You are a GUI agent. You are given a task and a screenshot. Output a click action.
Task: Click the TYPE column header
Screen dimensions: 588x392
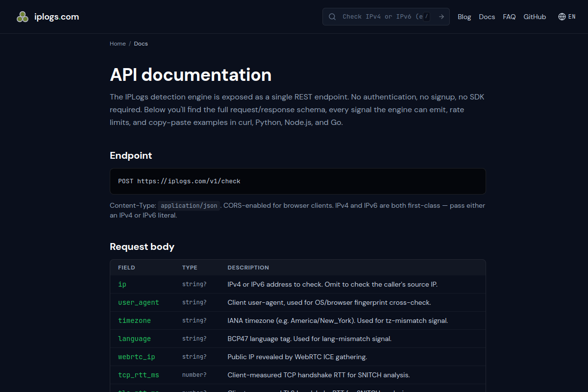point(190,268)
